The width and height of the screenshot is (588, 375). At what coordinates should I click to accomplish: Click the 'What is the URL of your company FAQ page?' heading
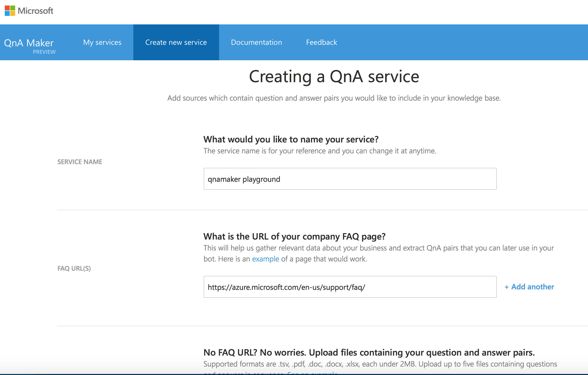tap(294, 236)
